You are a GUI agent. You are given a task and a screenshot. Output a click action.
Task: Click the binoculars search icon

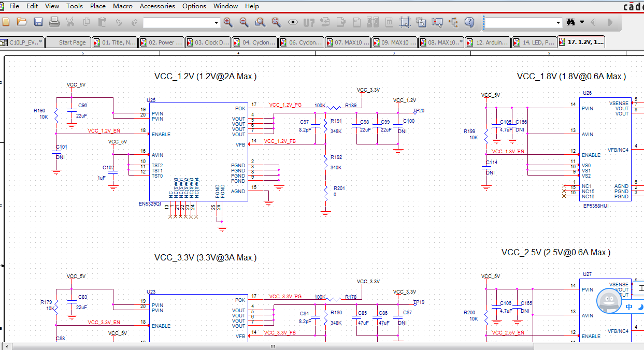[571, 22]
